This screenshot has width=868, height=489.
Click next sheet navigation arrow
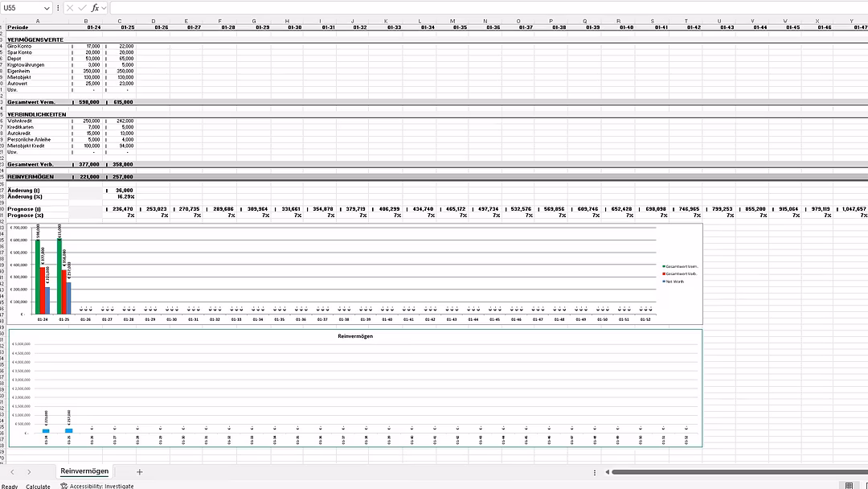pyautogui.click(x=29, y=472)
